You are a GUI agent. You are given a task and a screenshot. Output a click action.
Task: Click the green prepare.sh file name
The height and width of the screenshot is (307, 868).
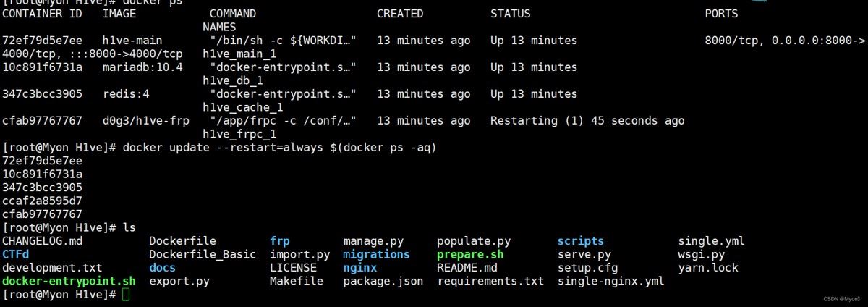[470, 254]
